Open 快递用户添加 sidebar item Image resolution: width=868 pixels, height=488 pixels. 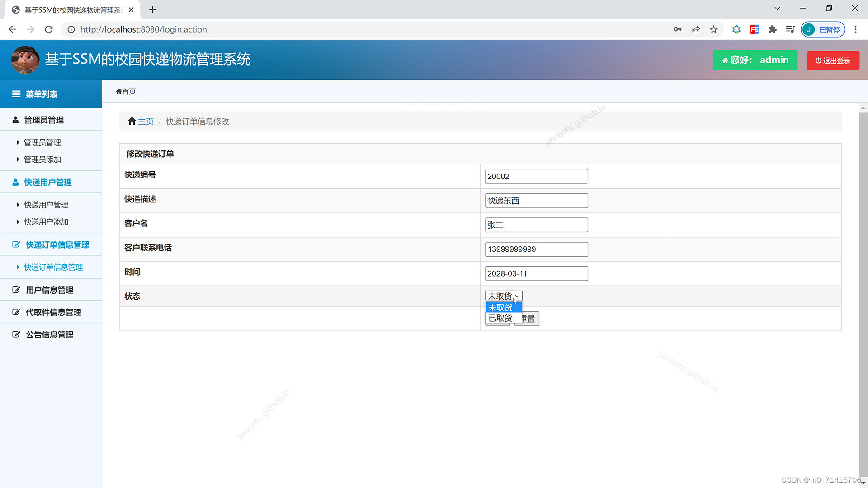tap(46, 222)
